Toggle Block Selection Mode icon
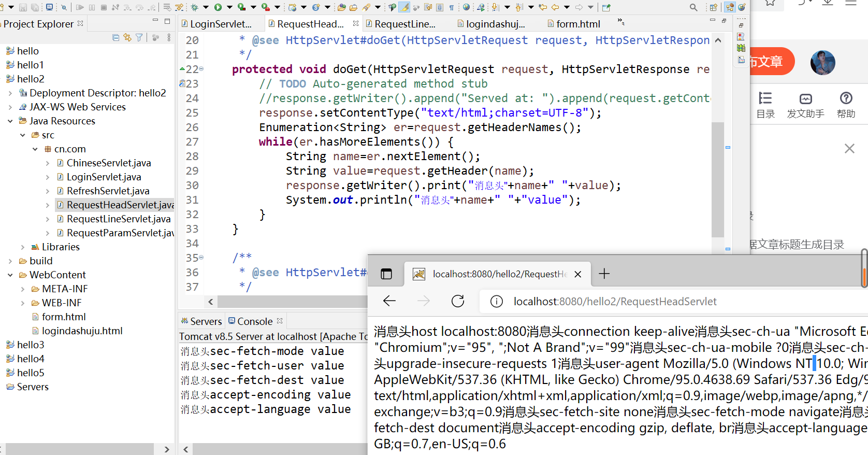This screenshot has height=455, width=868. [439, 7]
